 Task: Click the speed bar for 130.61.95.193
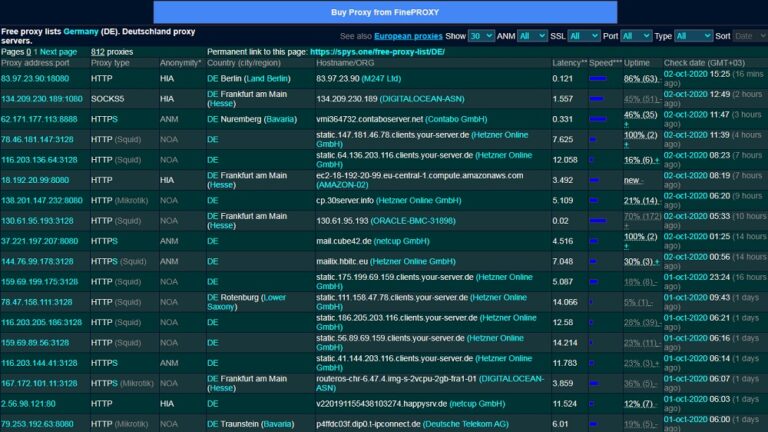pos(598,220)
